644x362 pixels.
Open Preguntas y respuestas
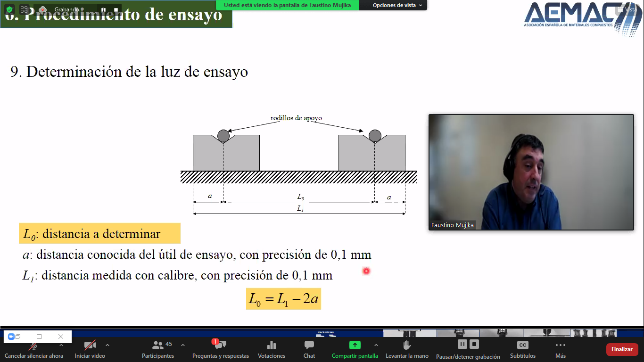tap(220, 349)
